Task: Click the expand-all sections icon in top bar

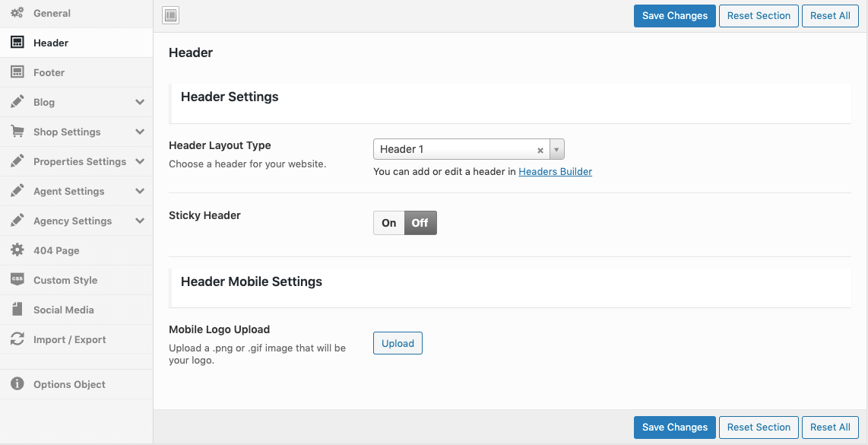Action: [171, 15]
